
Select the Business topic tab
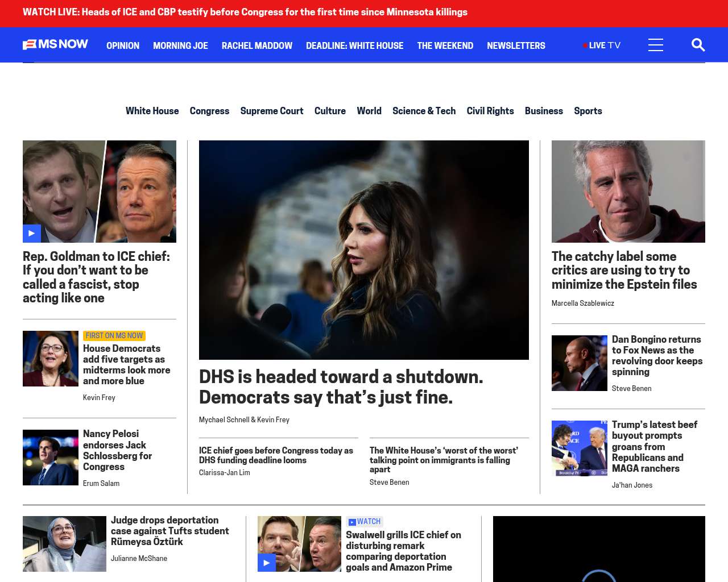544,111
